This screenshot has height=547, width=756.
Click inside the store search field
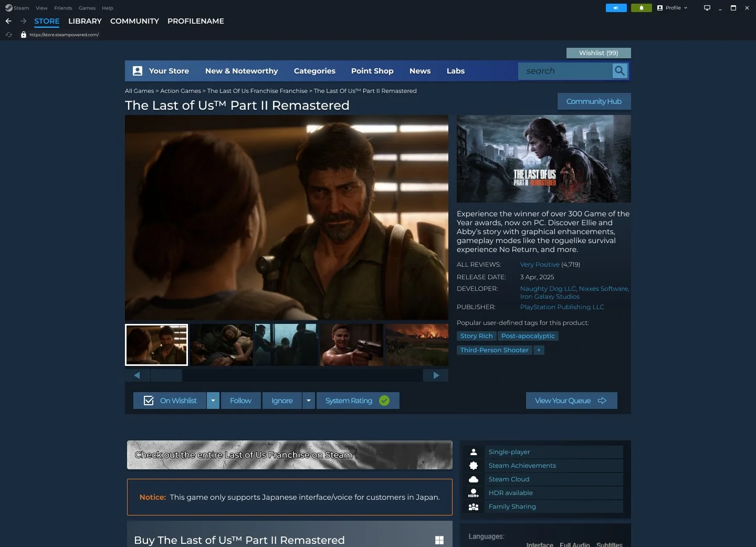coord(566,71)
